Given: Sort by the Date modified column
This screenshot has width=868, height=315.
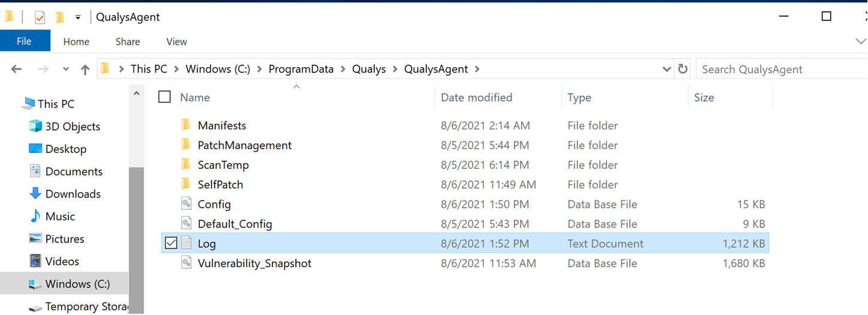Looking at the screenshot, I should pyautogui.click(x=477, y=97).
